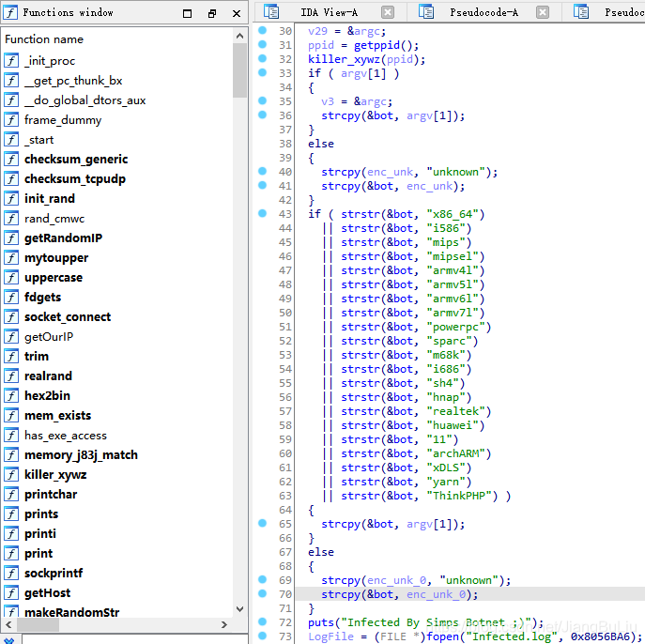Select frame_dummy function

(x=63, y=120)
